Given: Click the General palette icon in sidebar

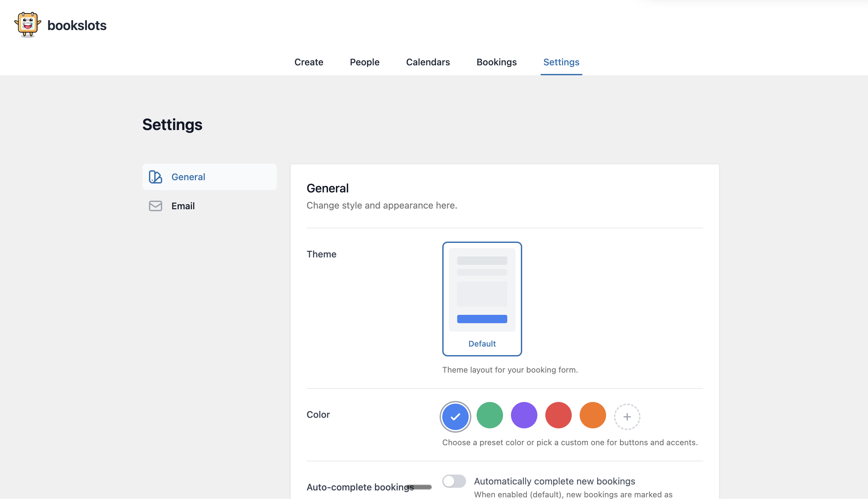Looking at the screenshot, I should click(155, 177).
